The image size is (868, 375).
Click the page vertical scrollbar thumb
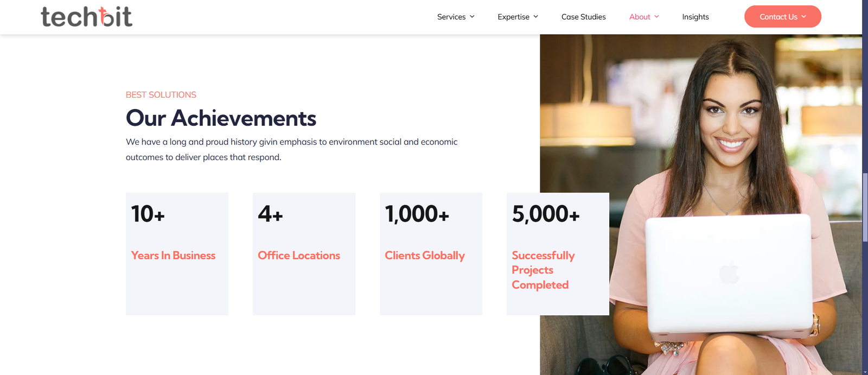pyautogui.click(x=865, y=207)
